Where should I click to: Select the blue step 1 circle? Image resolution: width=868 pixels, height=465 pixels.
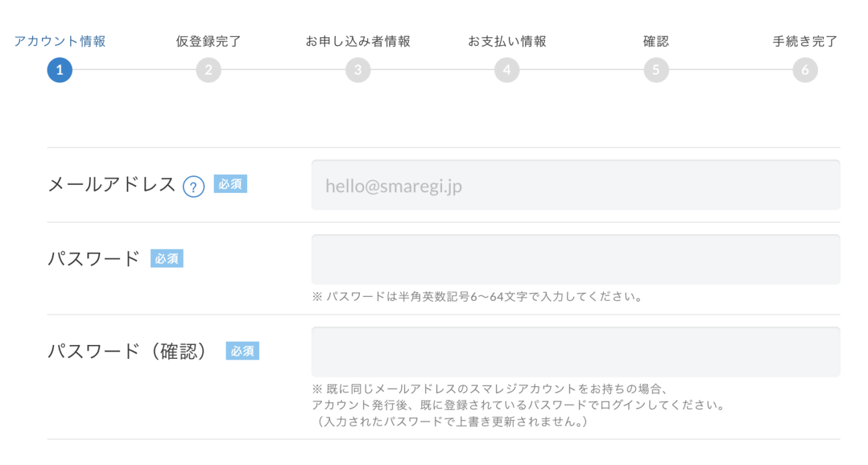(59, 70)
